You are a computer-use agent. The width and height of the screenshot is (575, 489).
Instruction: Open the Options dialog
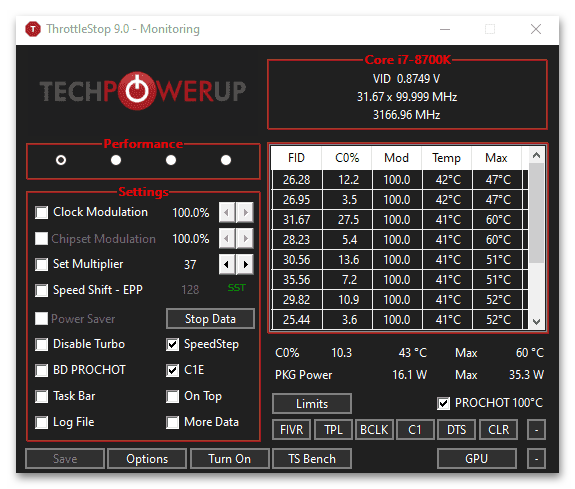coord(147,459)
